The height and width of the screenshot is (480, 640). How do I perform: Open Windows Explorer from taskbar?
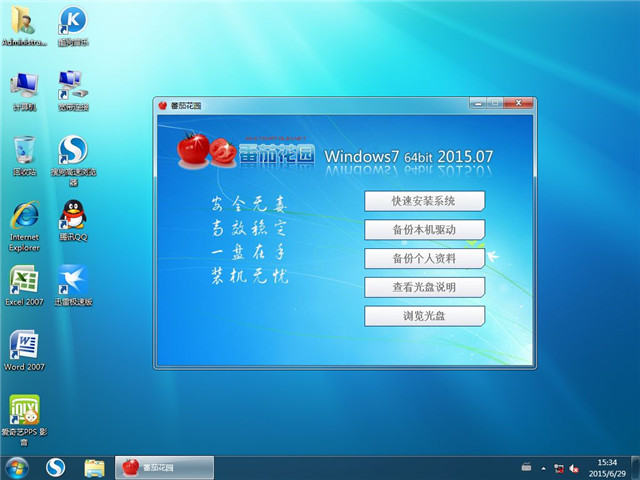(94, 468)
